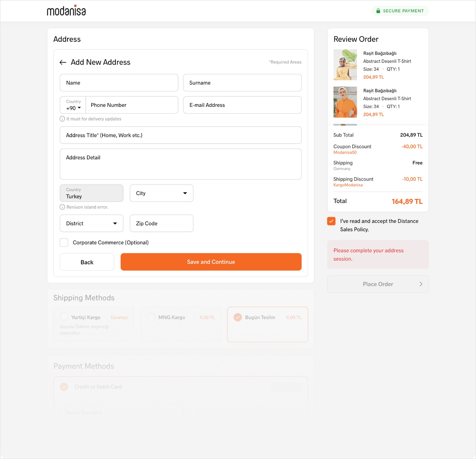The height and width of the screenshot is (459, 476).
Task: Click info icon beside Reniuon island error
Action: coord(62,207)
